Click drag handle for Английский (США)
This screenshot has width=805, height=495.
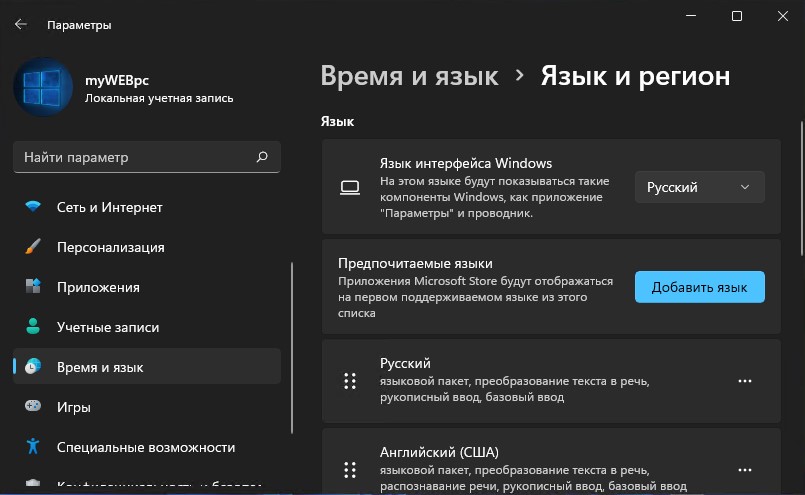[x=350, y=470]
